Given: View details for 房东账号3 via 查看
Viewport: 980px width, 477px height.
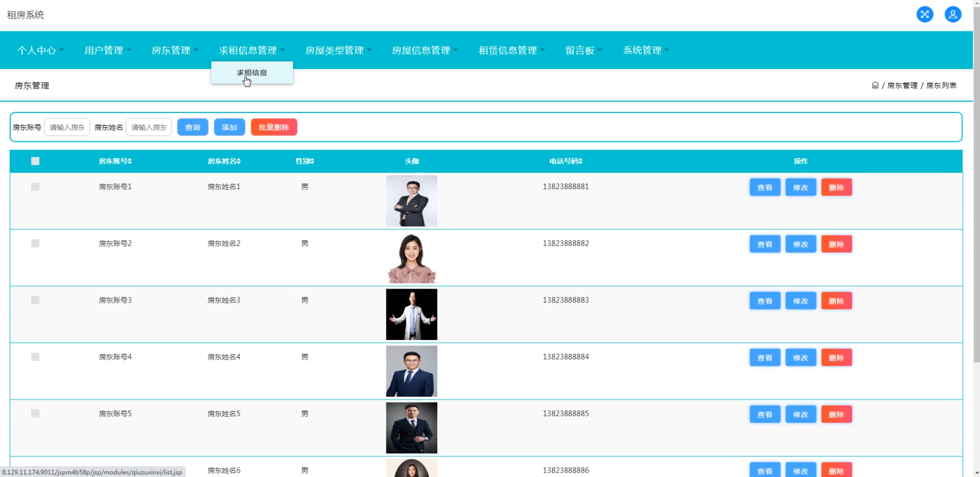Looking at the screenshot, I should click(765, 301).
